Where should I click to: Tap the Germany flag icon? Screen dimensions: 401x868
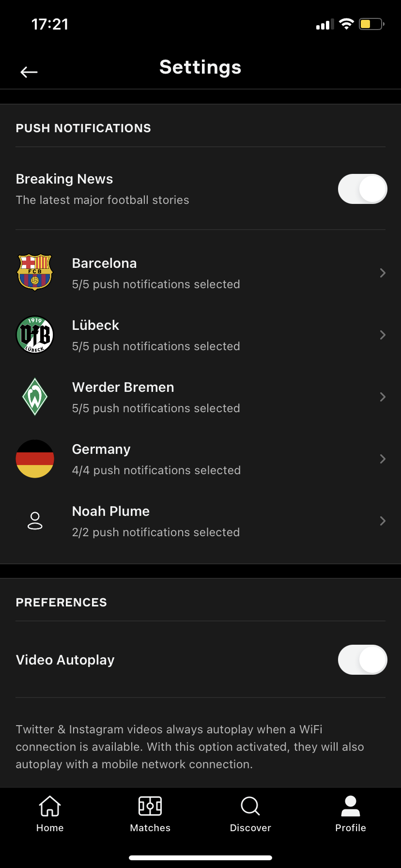pyautogui.click(x=35, y=459)
